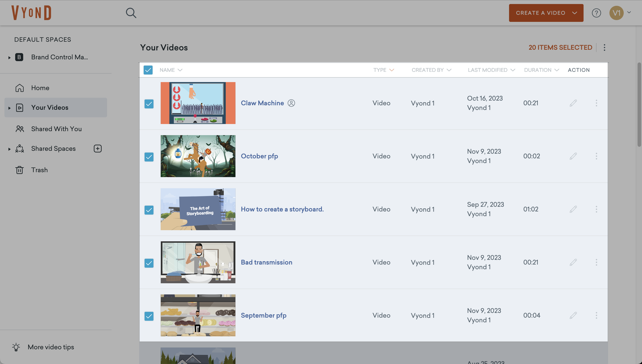Uncheck the select-all checkbox in the header
The image size is (642, 364).
pos(148,70)
